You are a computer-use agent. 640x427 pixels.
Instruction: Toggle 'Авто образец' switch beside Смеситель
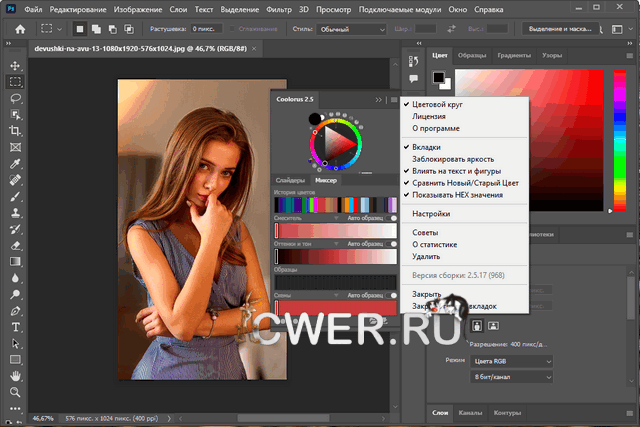click(393, 217)
